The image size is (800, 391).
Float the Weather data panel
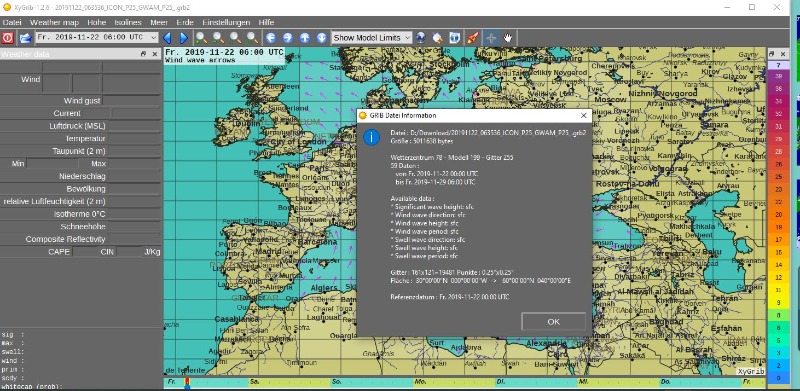click(x=143, y=54)
